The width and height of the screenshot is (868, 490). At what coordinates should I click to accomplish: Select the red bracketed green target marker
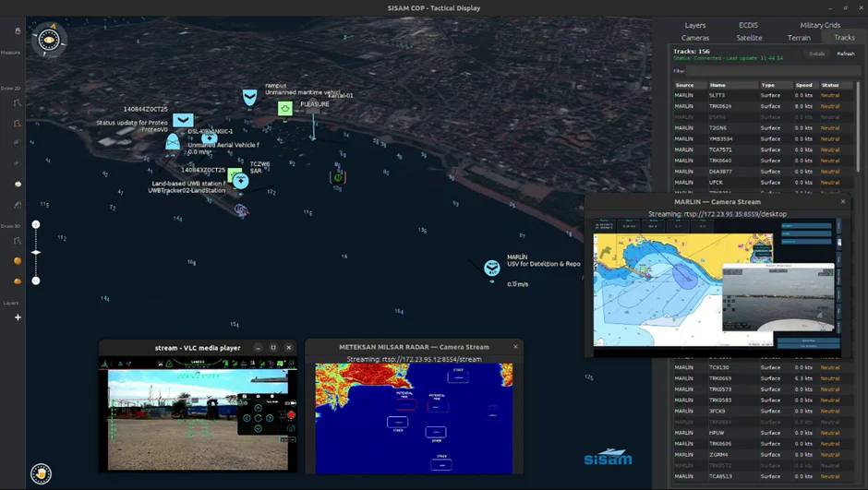(338, 177)
